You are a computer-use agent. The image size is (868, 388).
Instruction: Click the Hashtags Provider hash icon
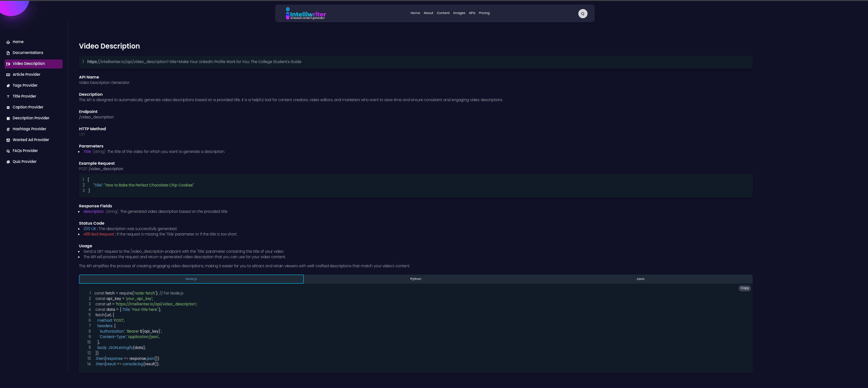[x=8, y=129]
